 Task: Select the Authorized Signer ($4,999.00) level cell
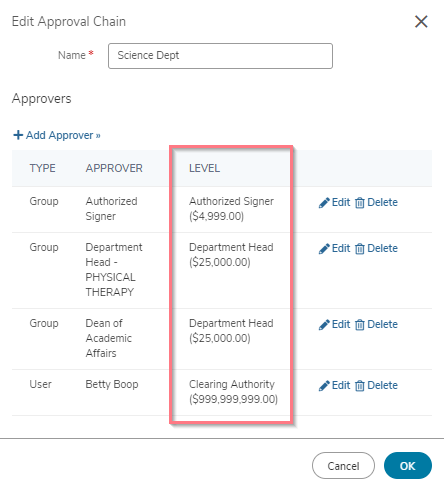[231, 209]
